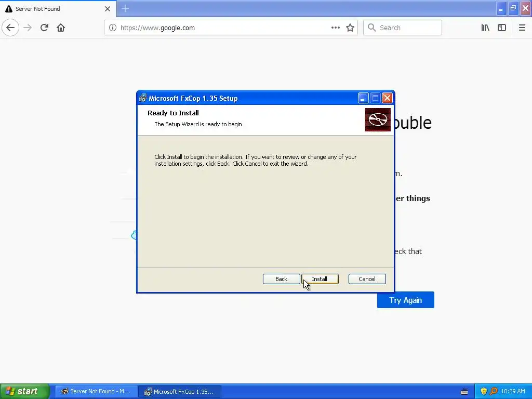
Task: Switch to Server Not Found taskbar item
Action: (96, 392)
